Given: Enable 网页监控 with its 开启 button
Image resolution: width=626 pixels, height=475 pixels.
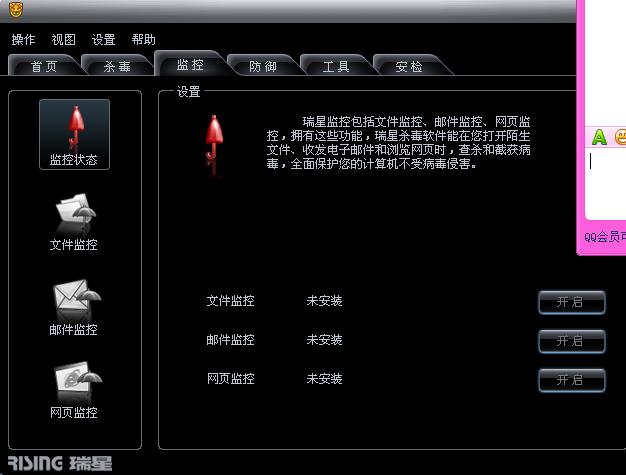Looking at the screenshot, I should 572,380.
